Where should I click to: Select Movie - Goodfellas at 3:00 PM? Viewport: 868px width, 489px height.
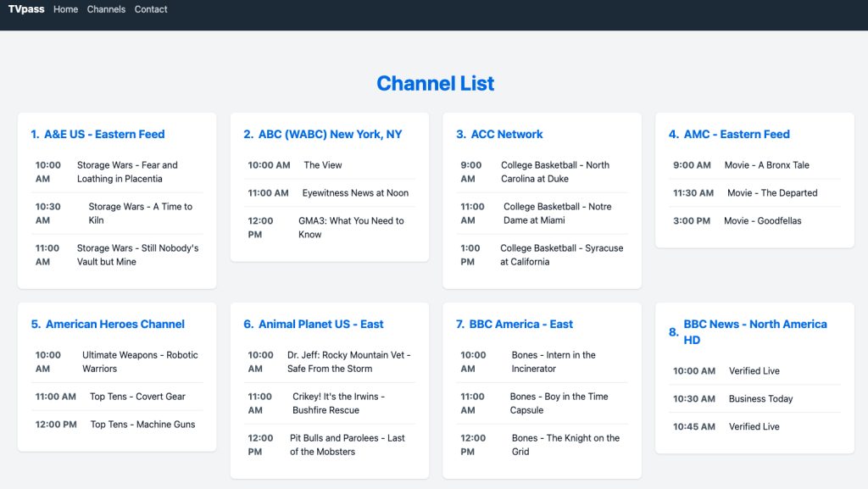pos(771,220)
